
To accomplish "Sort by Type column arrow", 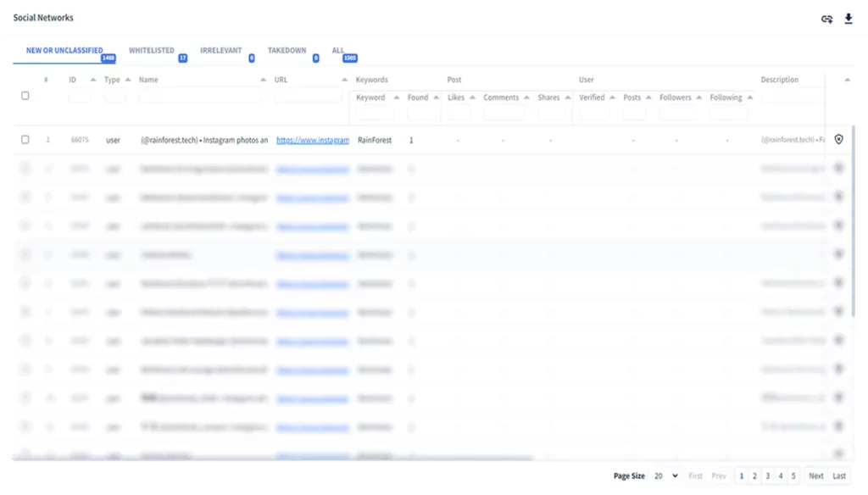I will point(128,80).
